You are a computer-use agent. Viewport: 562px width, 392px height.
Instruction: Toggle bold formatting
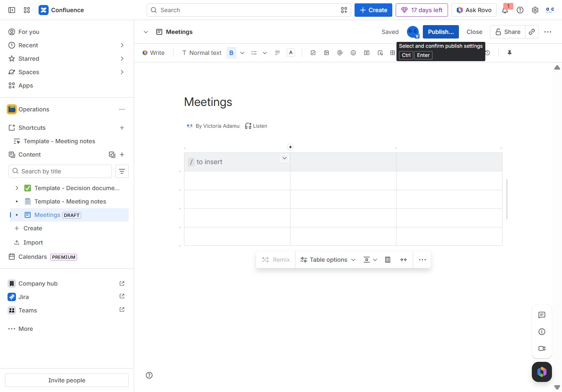[x=231, y=53]
